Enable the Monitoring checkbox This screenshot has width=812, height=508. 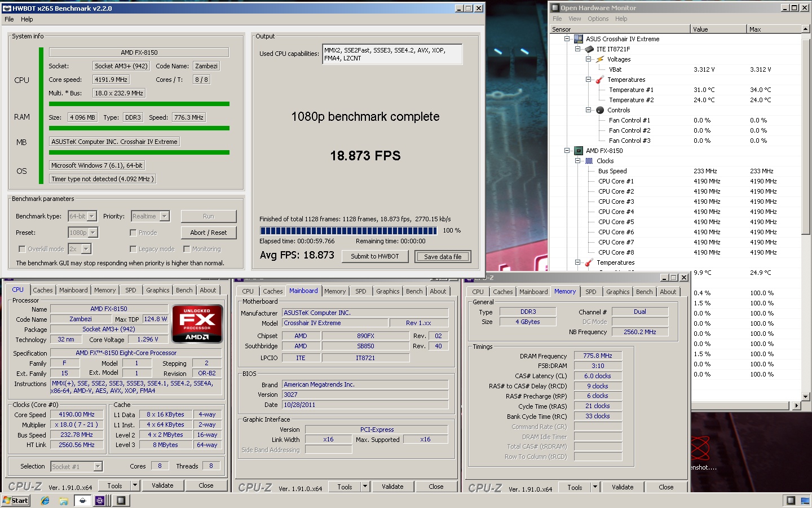coord(187,249)
